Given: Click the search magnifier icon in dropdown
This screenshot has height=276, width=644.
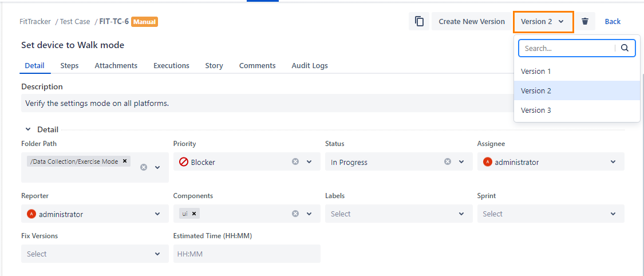Looking at the screenshot, I should [625, 48].
